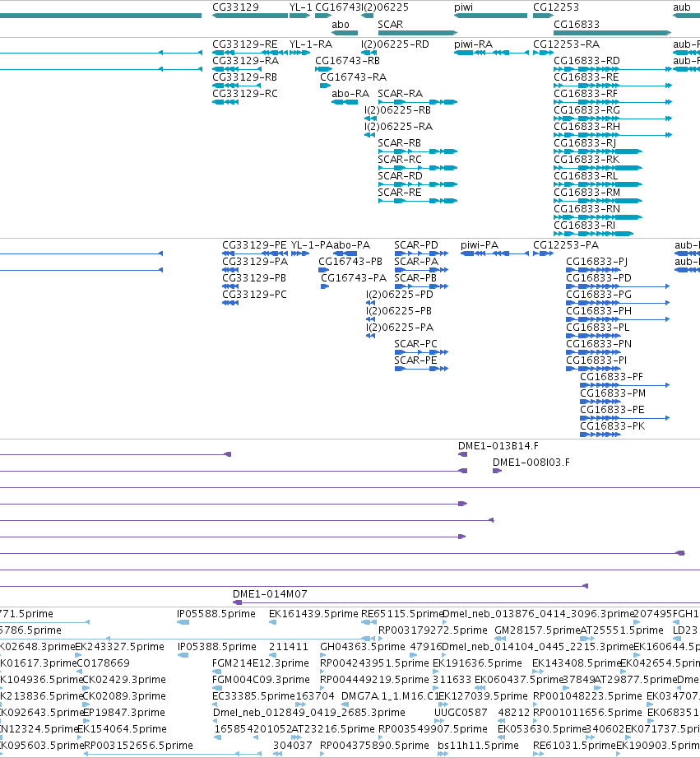Click EST CK02429.3prime
The width and height of the screenshot is (700, 758).
(124, 680)
